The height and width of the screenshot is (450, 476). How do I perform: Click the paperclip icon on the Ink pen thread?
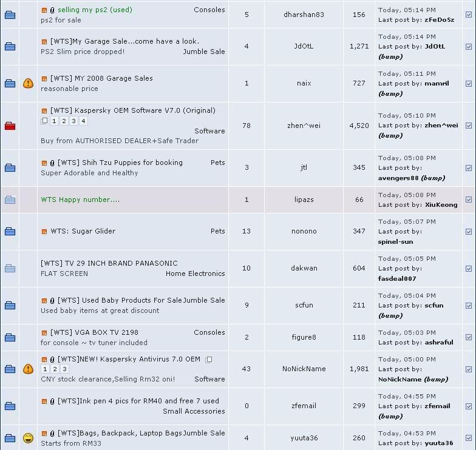pos(52,401)
